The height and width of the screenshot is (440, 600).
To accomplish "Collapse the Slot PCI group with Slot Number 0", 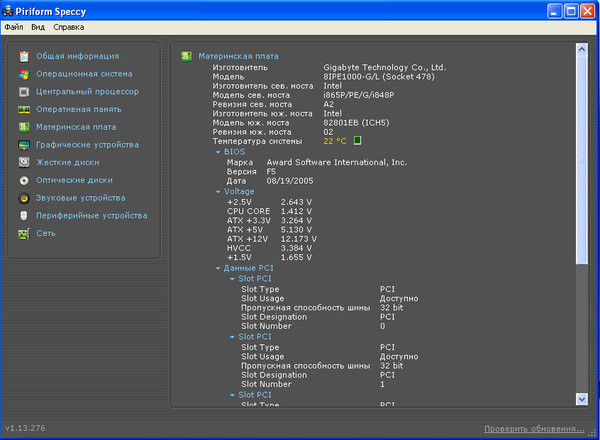I will tap(232, 279).
